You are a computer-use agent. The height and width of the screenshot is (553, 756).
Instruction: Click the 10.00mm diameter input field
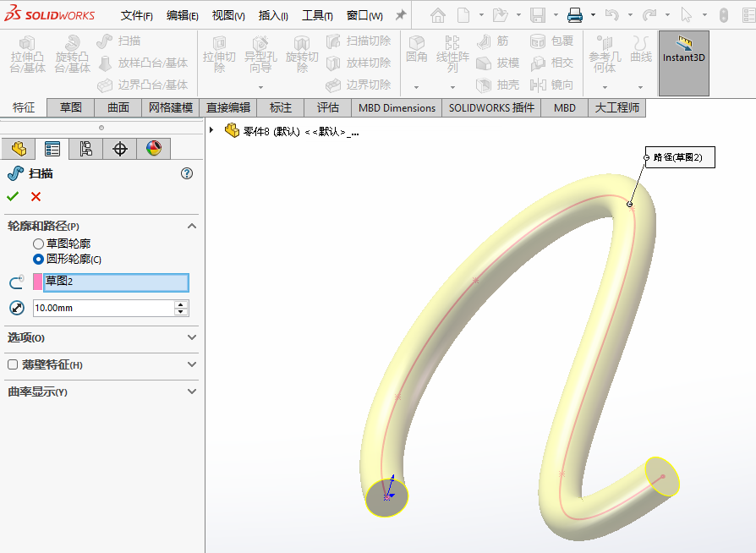[102, 309]
